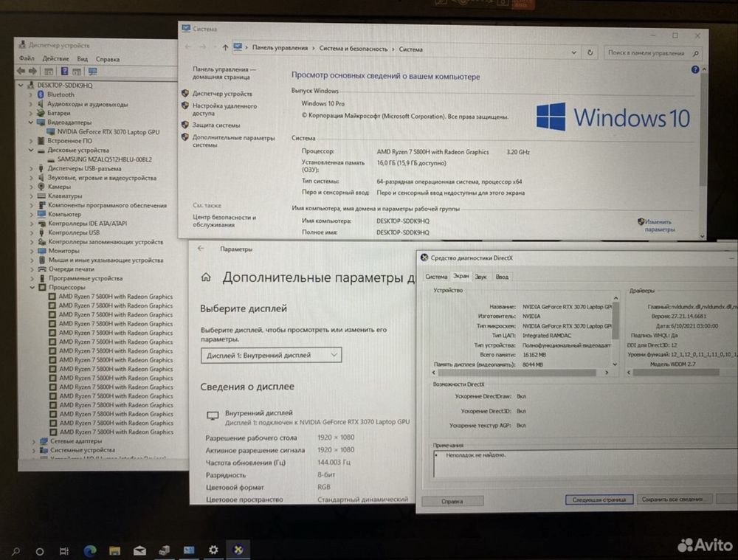Switch to Ввод tab in DirectX tool
Screen dimensions: 738x560
click(x=502, y=277)
